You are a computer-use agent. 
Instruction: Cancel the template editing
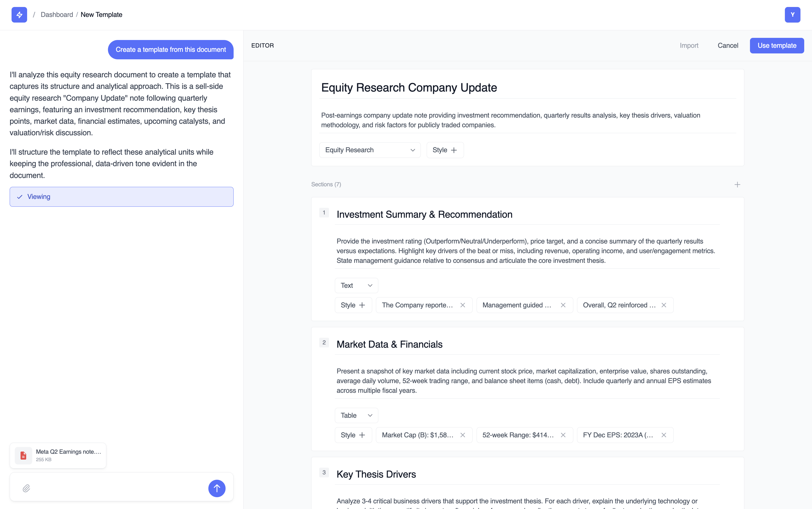click(x=728, y=45)
